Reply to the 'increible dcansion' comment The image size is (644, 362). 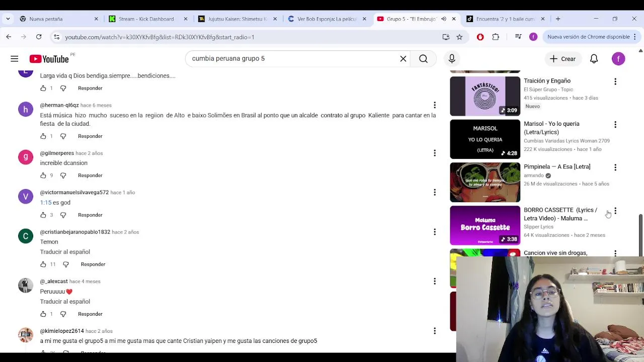(90, 175)
